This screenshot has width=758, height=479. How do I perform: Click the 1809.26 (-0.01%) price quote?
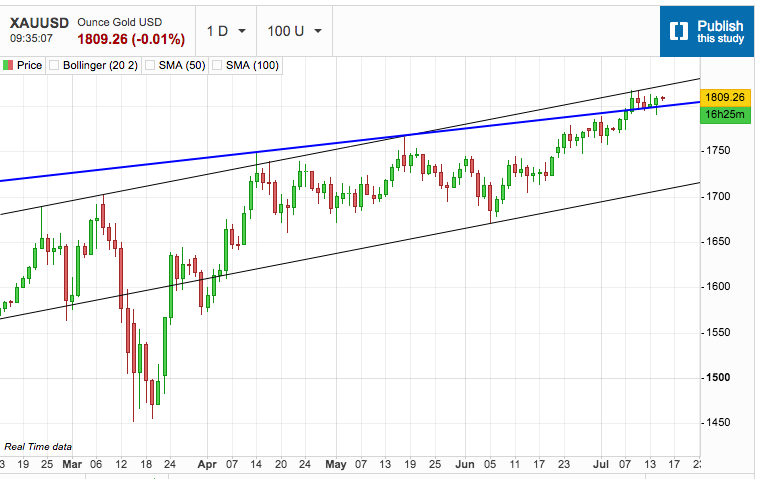(131, 39)
